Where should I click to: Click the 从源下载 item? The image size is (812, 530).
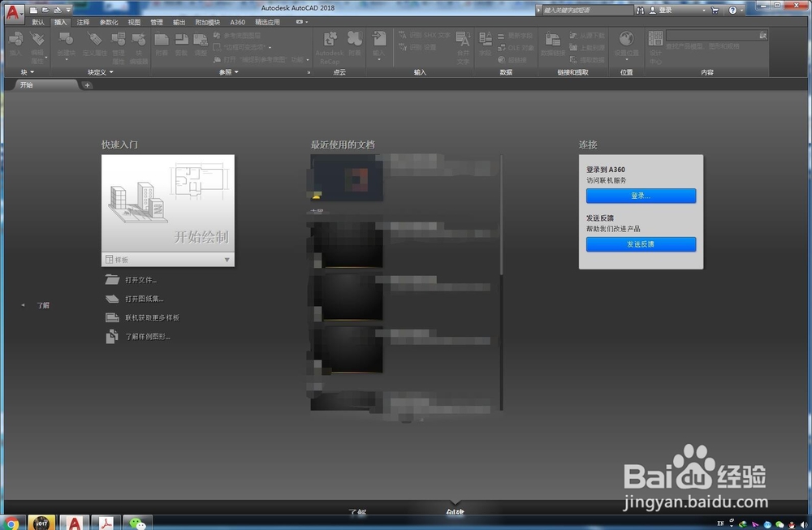click(587, 36)
